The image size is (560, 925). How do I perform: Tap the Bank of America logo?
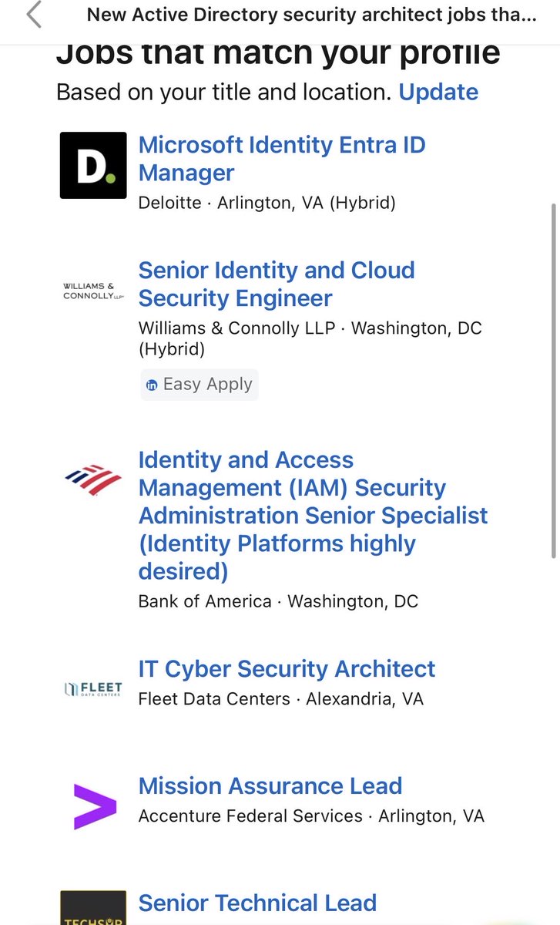[93, 479]
